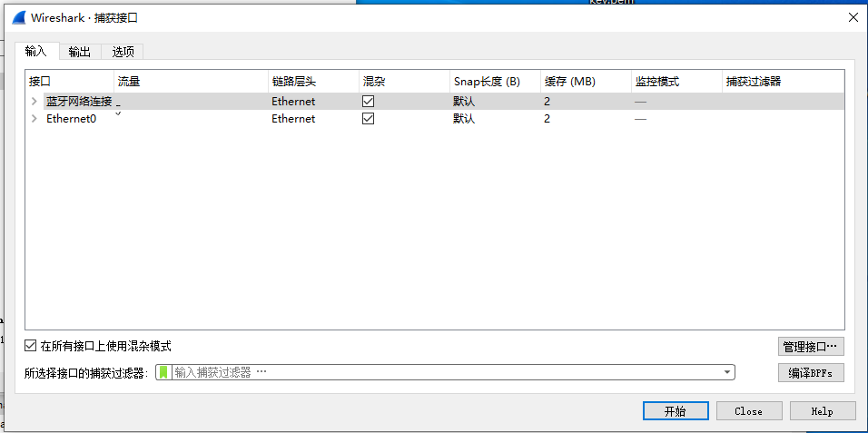Image resolution: width=868 pixels, height=433 pixels.
Task: Open the capture filter history dropdown arrow
Action: coord(727,373)
